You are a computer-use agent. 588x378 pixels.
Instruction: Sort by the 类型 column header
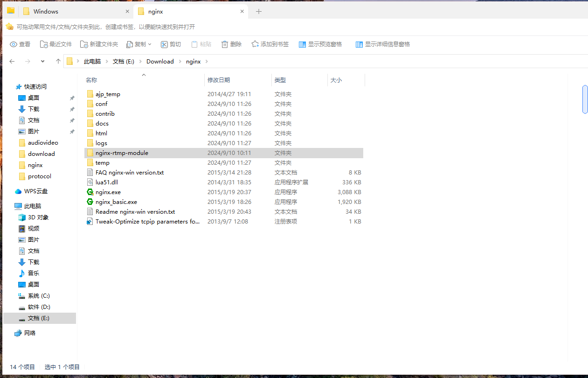coord(280,80)
